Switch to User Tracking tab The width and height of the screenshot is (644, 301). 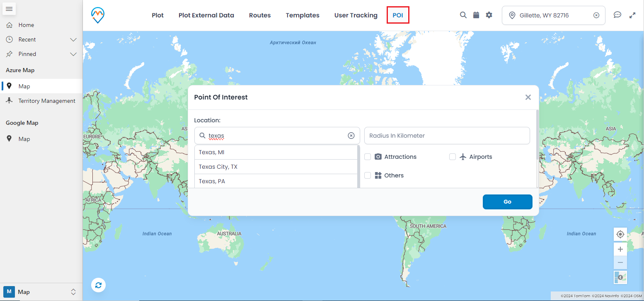pos(356,15)
